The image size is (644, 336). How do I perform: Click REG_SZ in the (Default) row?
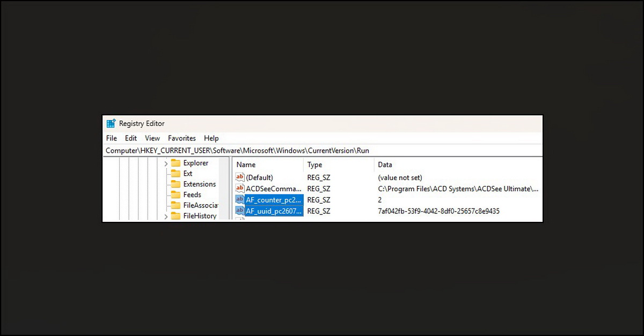pos(319,177)
